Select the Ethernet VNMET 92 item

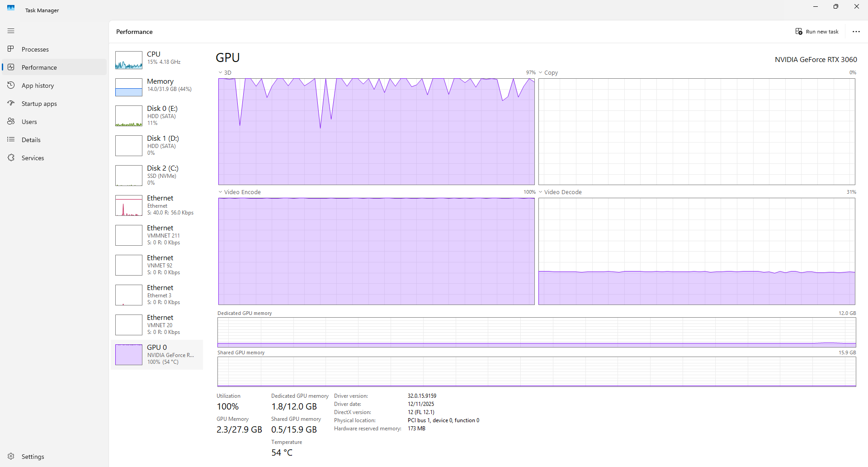(157, 265)
